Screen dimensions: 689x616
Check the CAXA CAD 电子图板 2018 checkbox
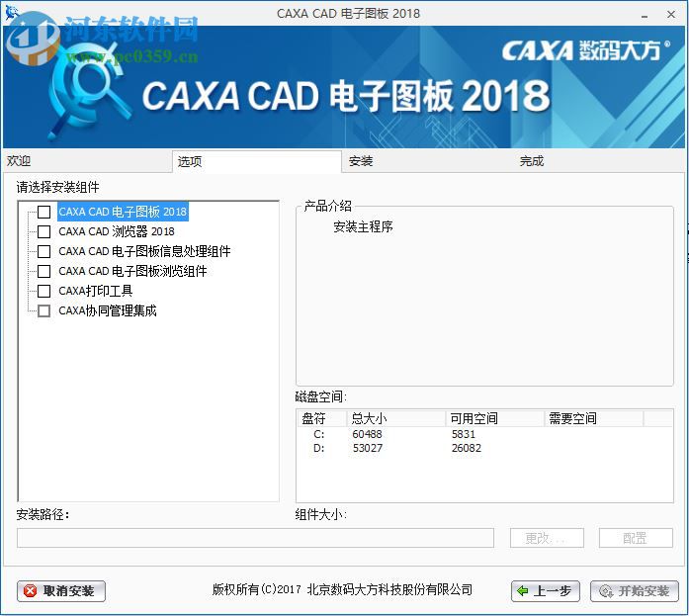(43, 212)
